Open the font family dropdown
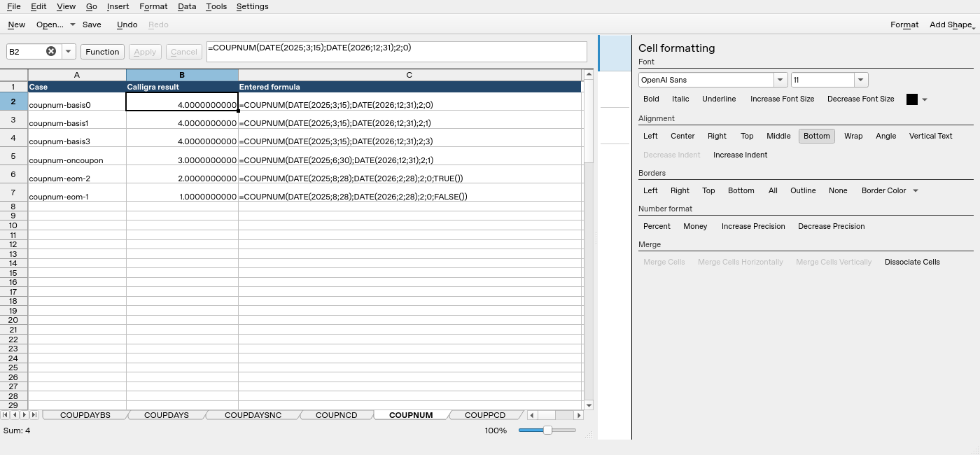Viewport: 980px width, 455px height. point(780,80)
